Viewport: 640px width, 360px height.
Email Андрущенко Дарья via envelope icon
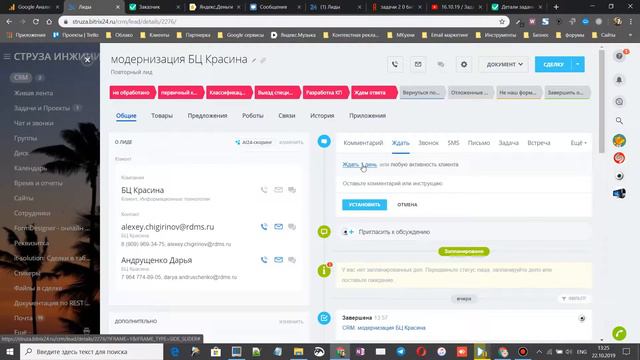(278, 260)
